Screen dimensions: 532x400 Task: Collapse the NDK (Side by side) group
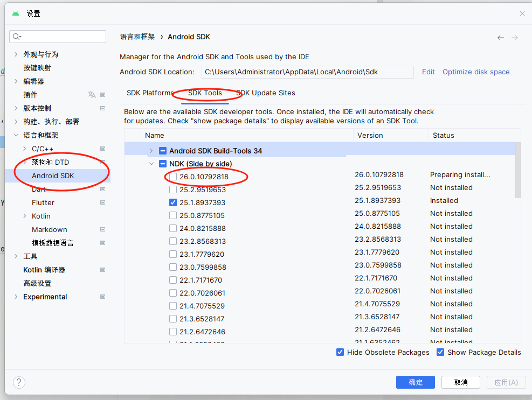(151, 164)
